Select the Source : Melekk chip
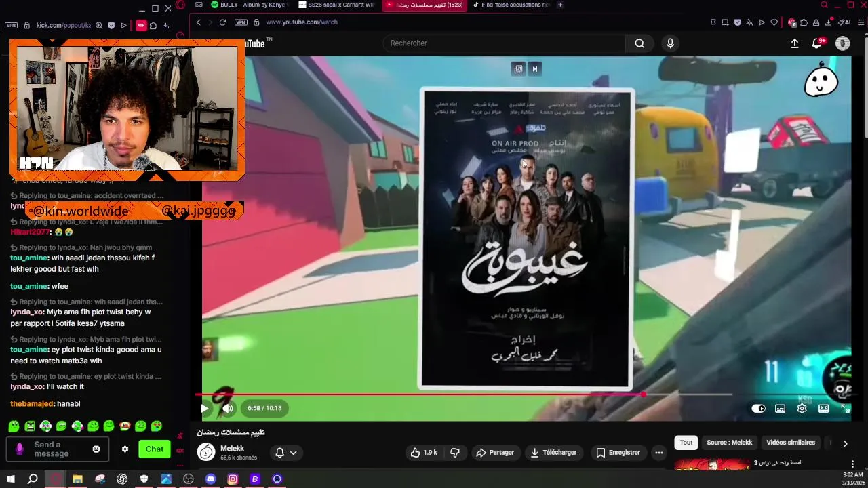This screenshot has height=488, width=868. 729,443
